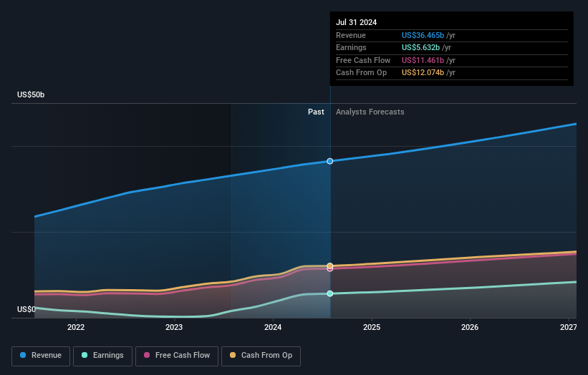Viewport: 588px width, 375px height.
Task: Click the 2023 x-axis label
Action: [x=174, y=327]
